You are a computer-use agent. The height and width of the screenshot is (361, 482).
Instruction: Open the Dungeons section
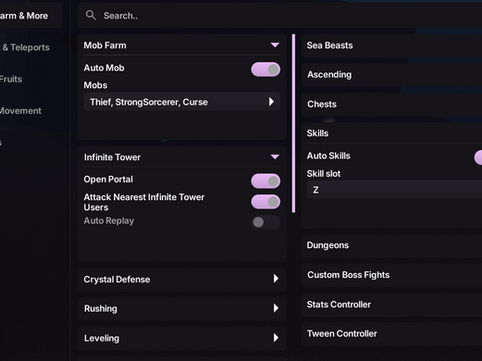pos(392,245)
